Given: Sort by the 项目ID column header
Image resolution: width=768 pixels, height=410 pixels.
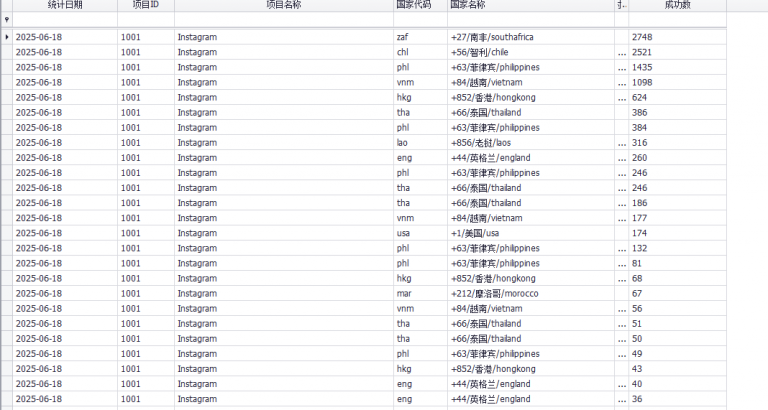Looking at the screenshot, I should pos(146,5).
